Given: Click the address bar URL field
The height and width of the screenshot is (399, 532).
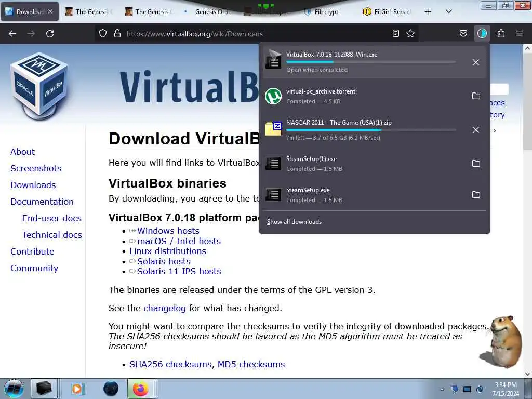Looking at the screenshot, I should pos(258,34).
